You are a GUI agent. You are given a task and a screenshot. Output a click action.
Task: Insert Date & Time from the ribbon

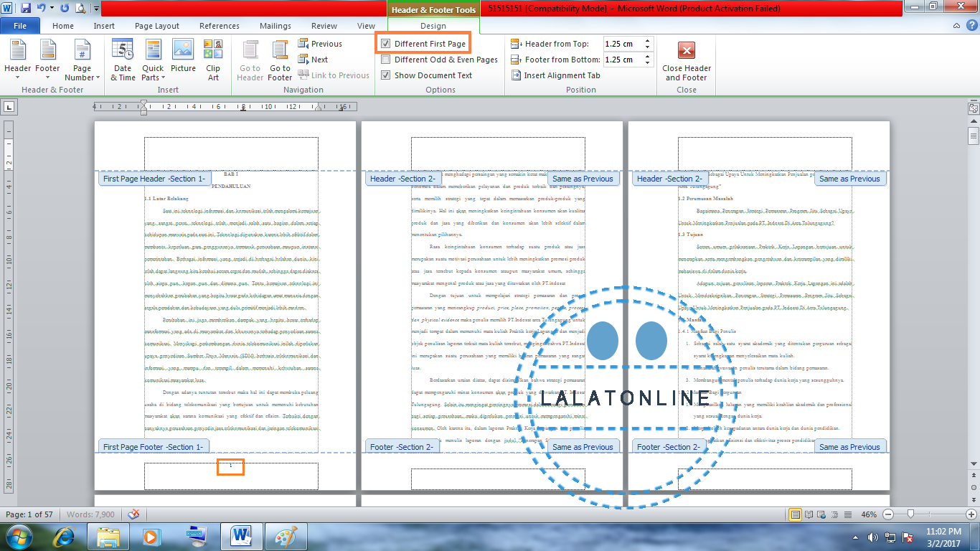coord(123,60)
